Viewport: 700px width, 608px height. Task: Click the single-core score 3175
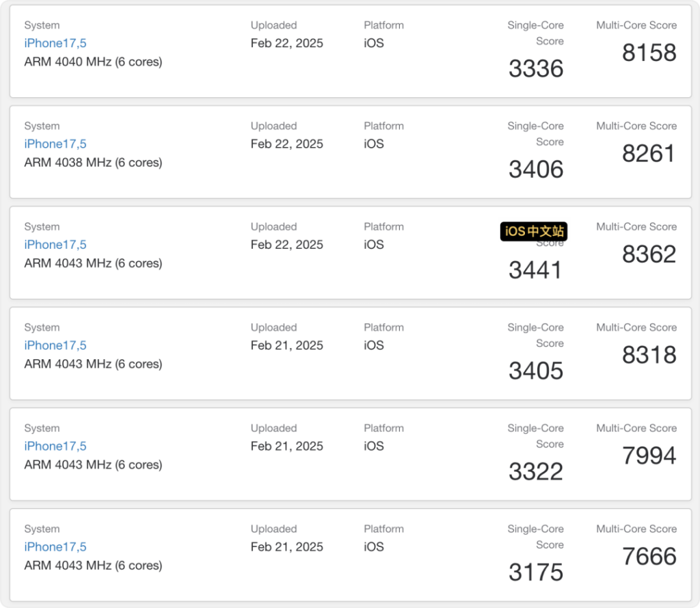[536, 572]
